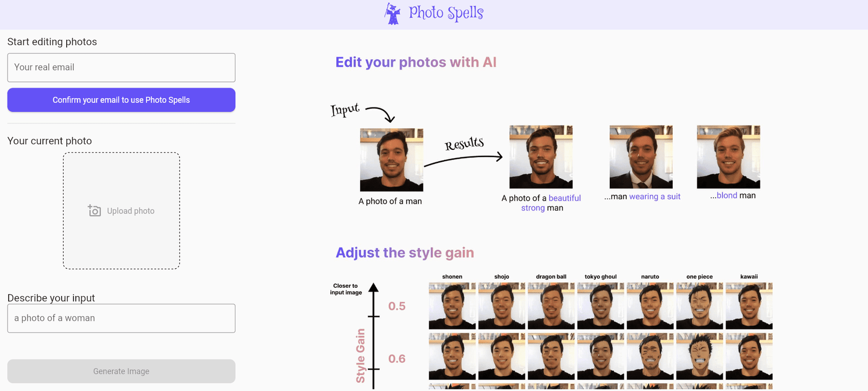
Task: Open the man wearing a suit result
Action: click(x=641, y=157)
